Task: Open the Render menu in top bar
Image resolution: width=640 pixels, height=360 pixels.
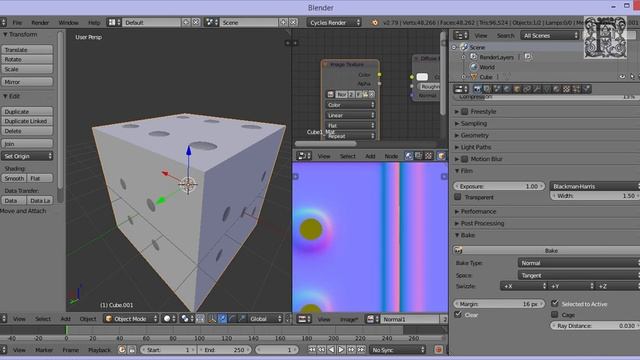Action: pyautogui.click(x=40, y=22)
